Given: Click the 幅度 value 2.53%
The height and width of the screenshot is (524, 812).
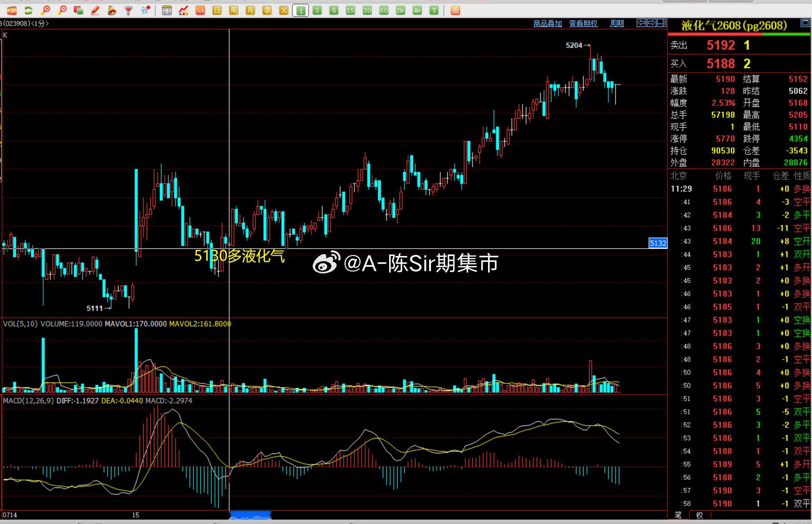Looking at the screenshot, I should pyautogui.click(x=723, y=103).
